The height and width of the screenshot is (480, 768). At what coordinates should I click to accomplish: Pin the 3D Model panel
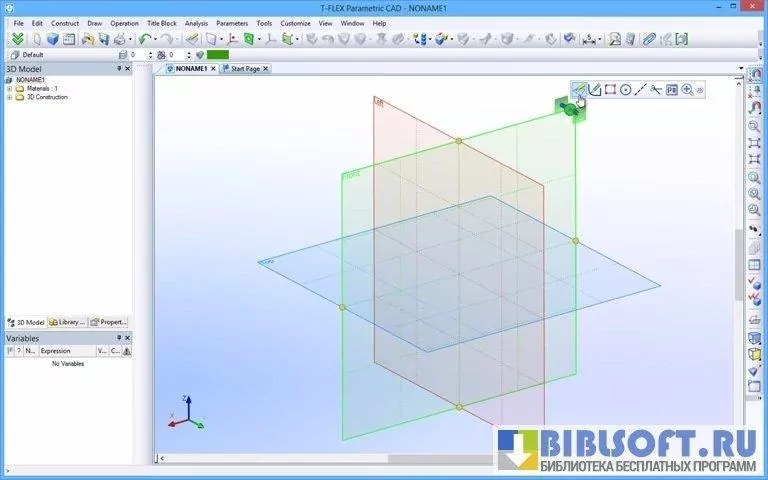pos(119,69)
